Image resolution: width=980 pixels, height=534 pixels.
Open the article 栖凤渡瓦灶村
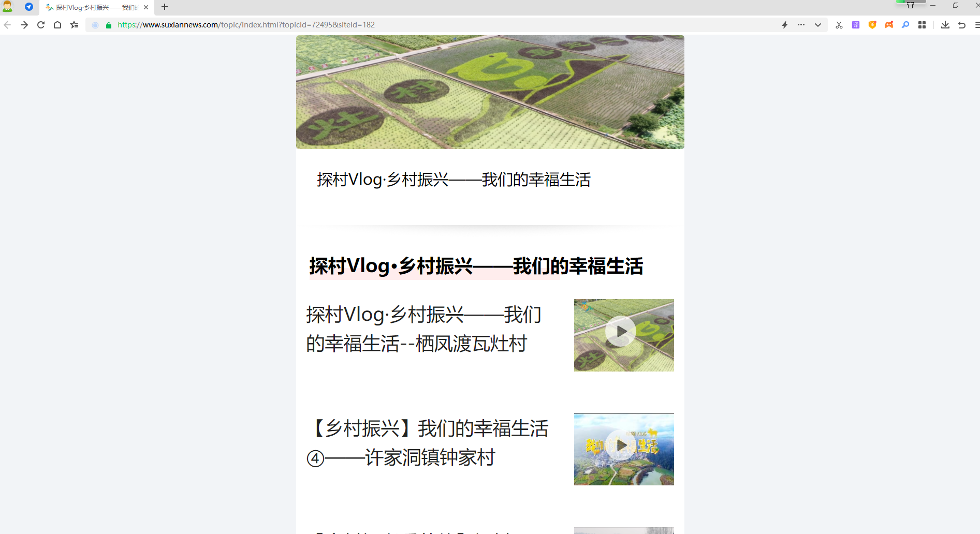click(423, 329)
